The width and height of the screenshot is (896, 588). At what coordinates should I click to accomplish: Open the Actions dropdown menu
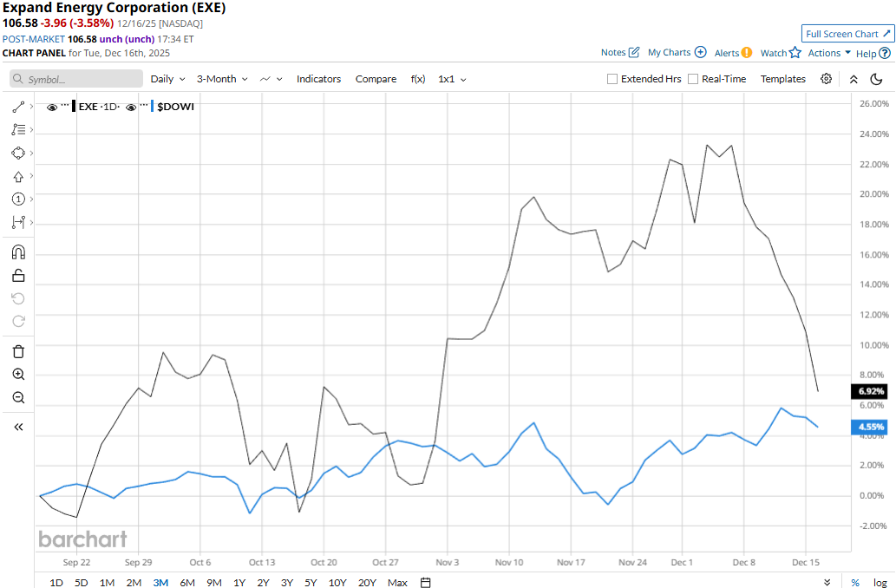tap(829, 53)
